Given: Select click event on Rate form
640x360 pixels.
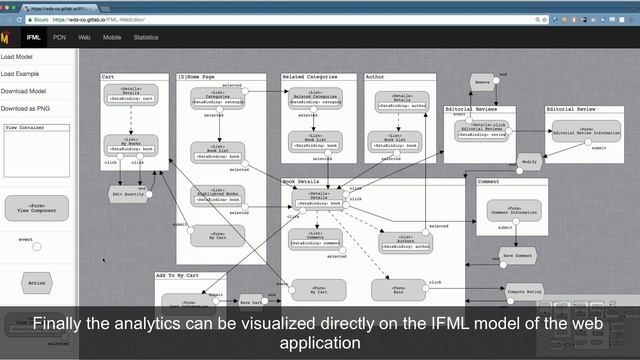Looking at the screenshot, I should pyautogui.click(x=425, y=288).
